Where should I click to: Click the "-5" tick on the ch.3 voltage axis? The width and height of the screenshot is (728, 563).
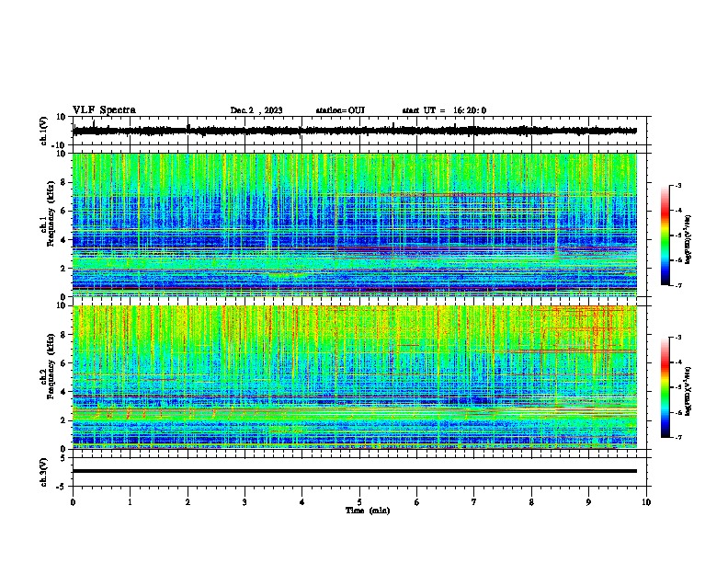pos(62,487)
